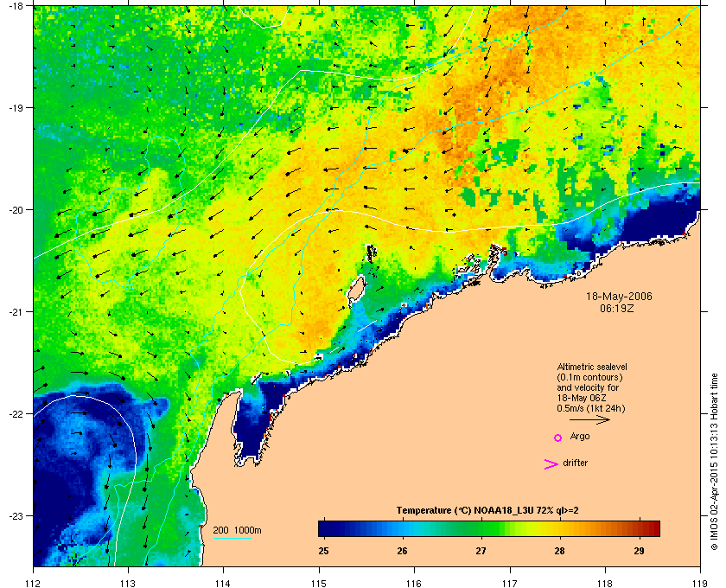The height and width of the screenshot is (588, 726).
Task: Click the dark red end of colorbar
Action: 653,528
